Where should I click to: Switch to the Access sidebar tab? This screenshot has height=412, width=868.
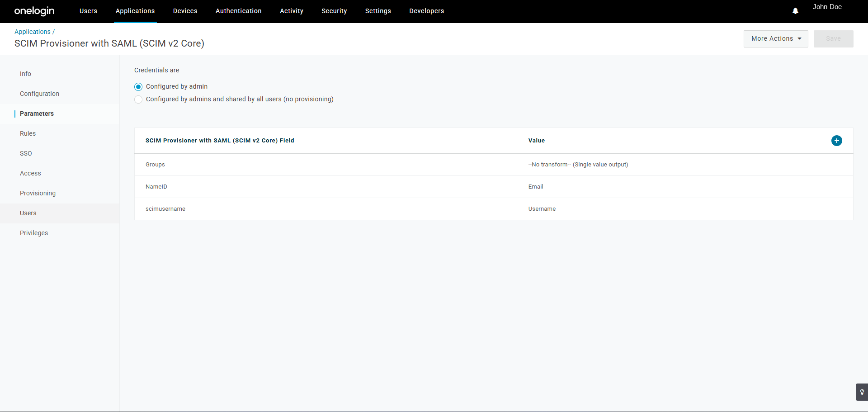60,173
